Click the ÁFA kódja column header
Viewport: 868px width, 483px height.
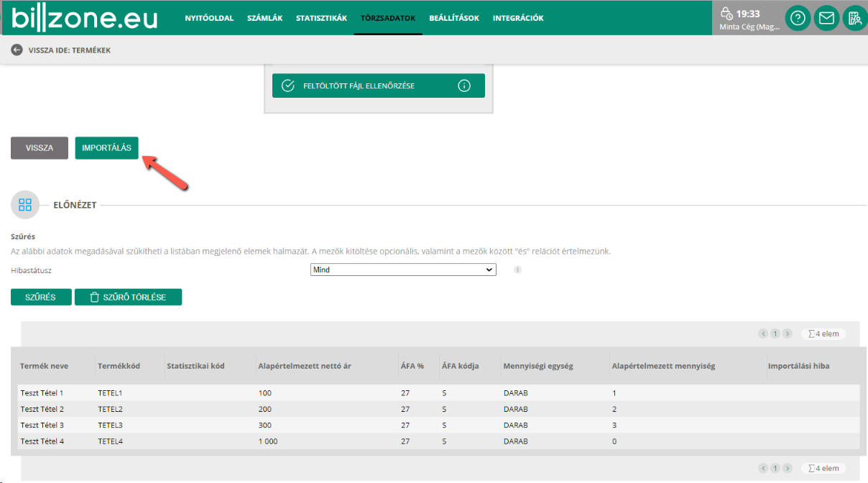(461, 366)
